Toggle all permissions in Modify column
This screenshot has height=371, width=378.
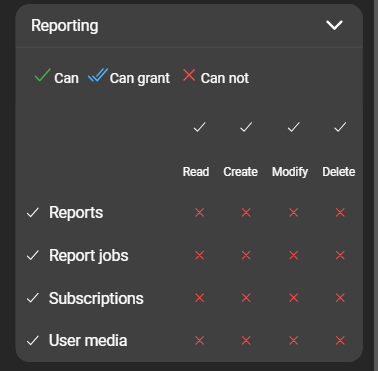tap(293, 127)
